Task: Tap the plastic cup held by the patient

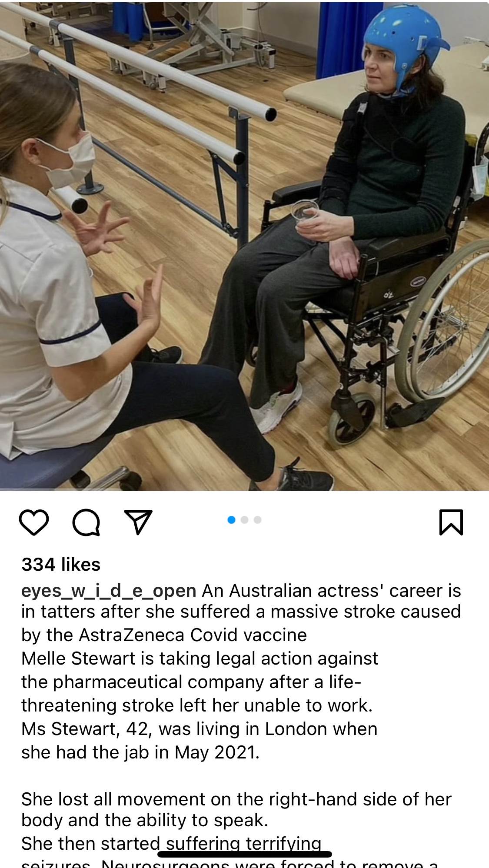Action: click(x=305, y=212)
